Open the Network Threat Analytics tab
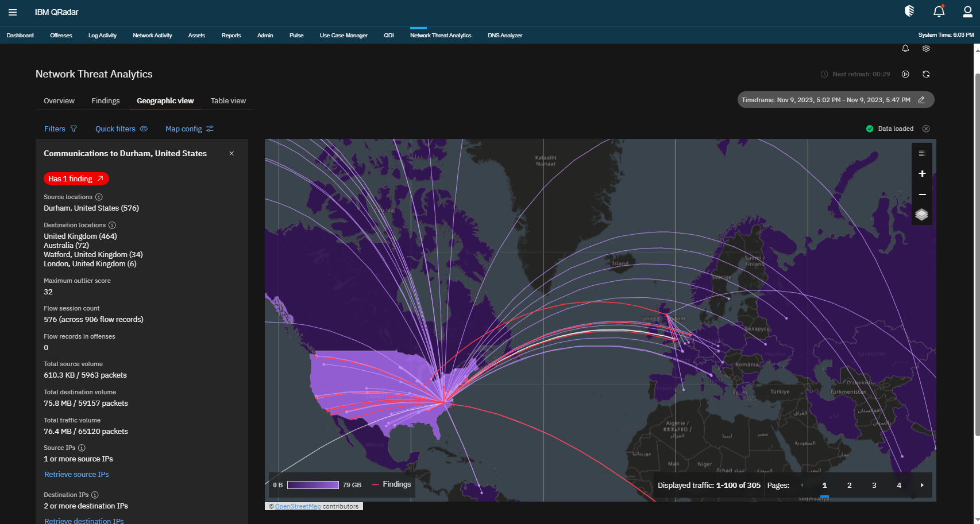980x524 pixels. (x=441, y=36)
